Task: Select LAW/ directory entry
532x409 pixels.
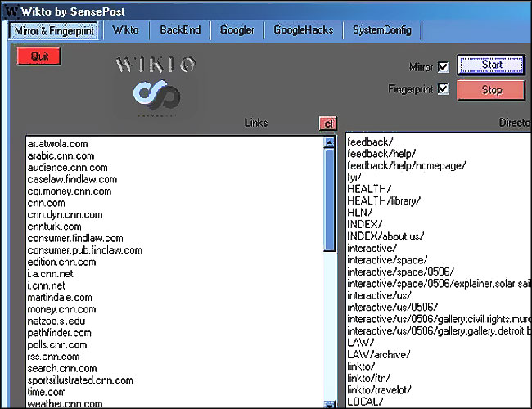Action: (x=360, y=343)
